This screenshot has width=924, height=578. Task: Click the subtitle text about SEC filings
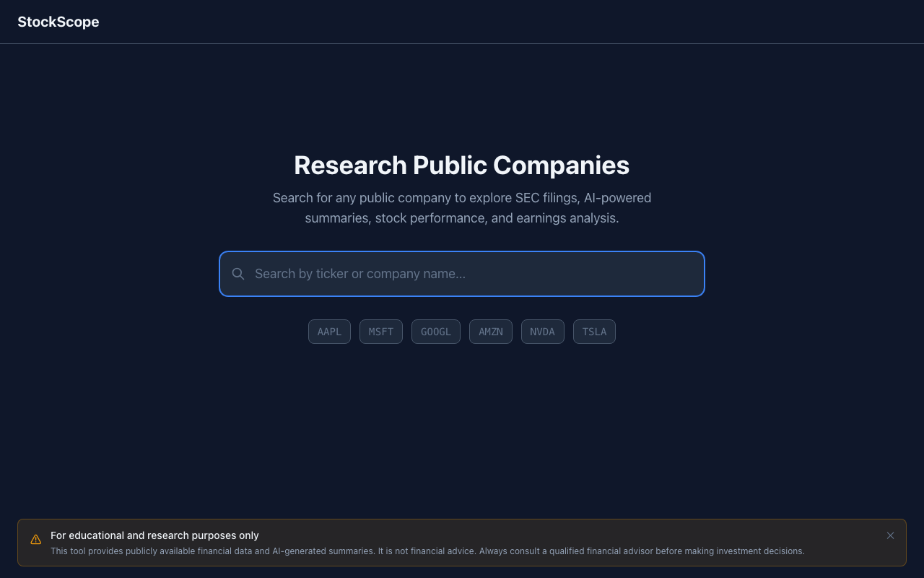tap(462, 207)
